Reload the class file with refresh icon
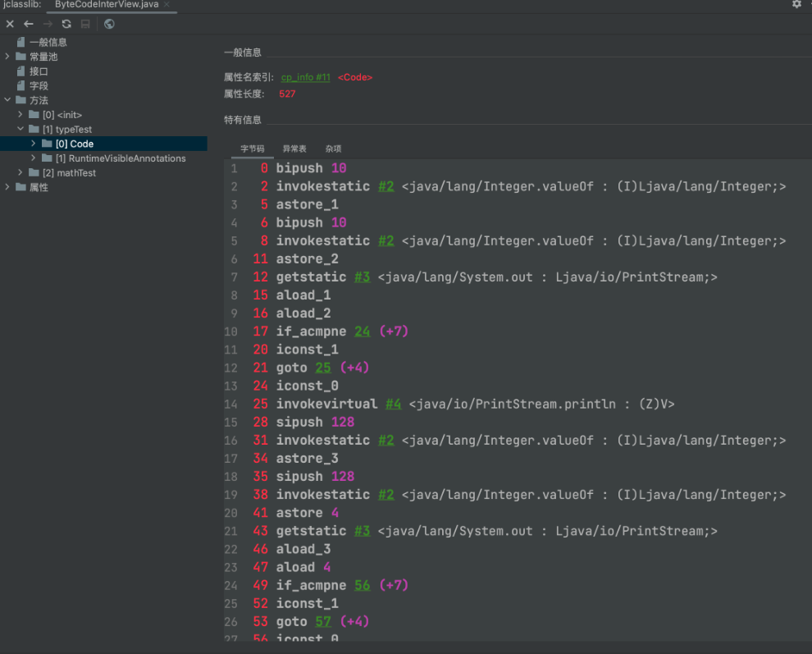Screen dimensions: 812x654 coord(66,24)
